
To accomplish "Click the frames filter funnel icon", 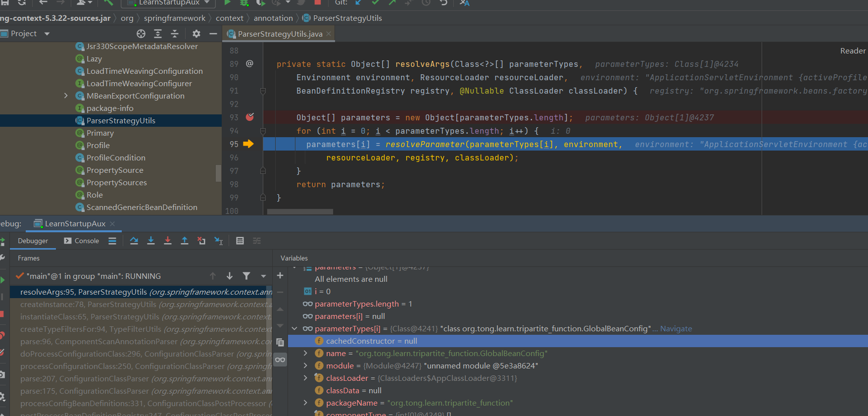I will (x=246, y=276).
